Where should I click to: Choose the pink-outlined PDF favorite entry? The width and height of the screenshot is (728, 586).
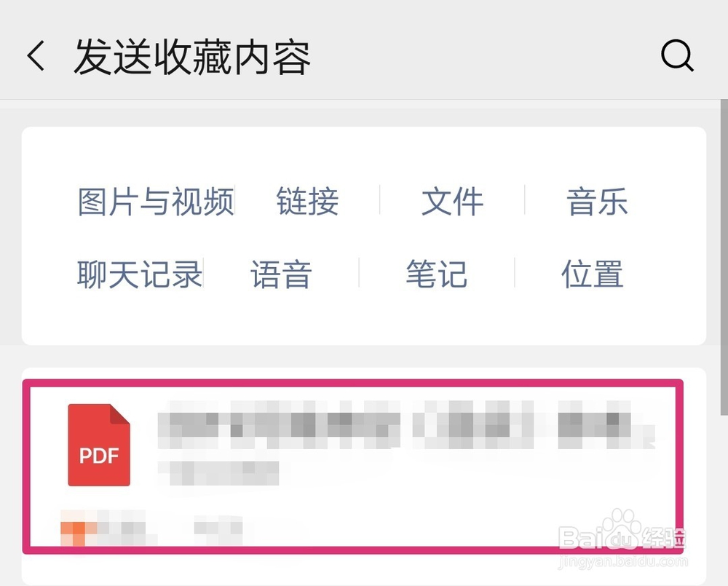[353, 467]
